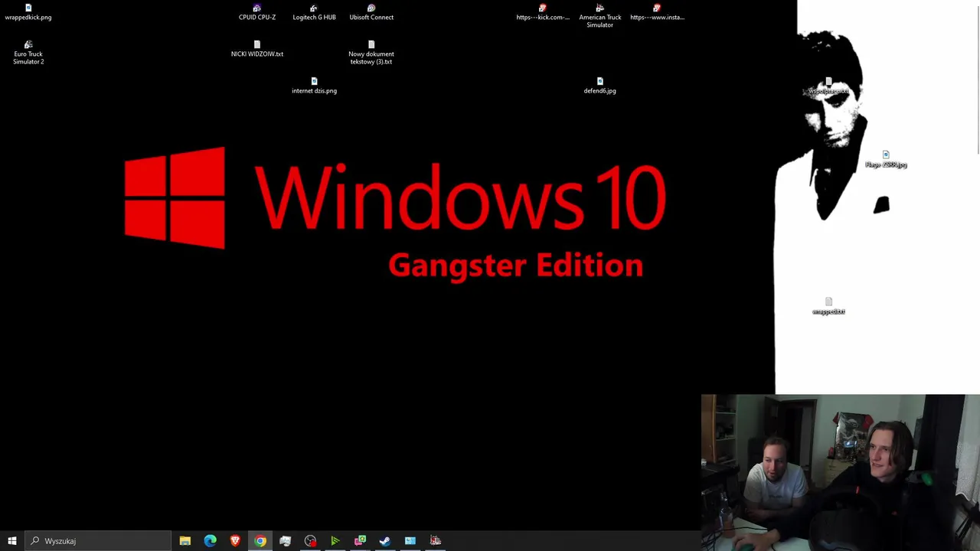The image size is (980, 551).
Task: Select Nowy dokument tekstowy (3).txt file
Action: (x=371, y=53)
